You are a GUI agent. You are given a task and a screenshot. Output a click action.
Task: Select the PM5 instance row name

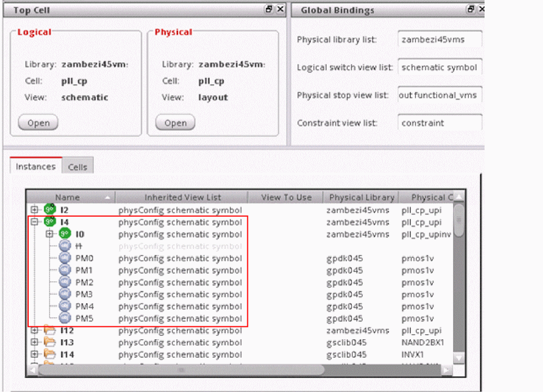click(x=84, y=318)
